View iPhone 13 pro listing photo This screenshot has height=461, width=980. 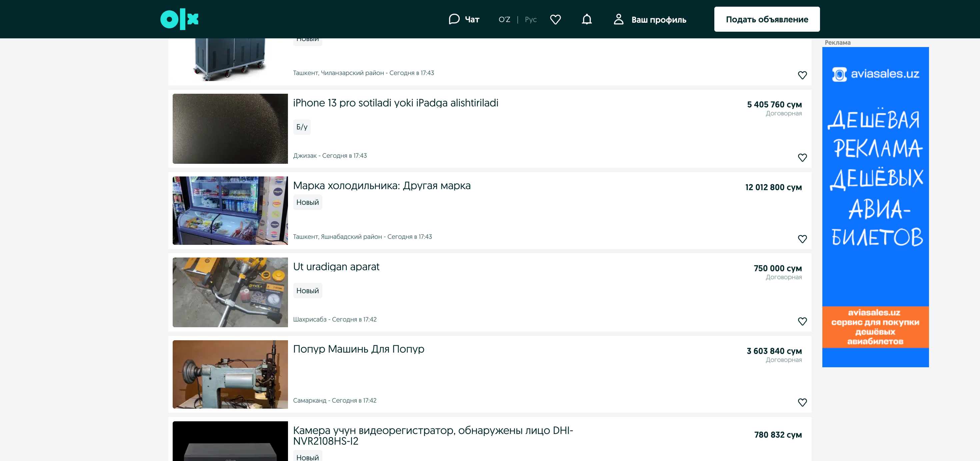(230, 129)
